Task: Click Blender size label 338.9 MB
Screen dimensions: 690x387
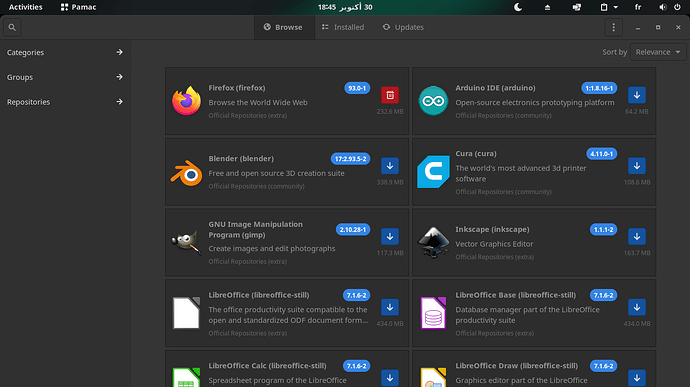Action: pos(390,182)
